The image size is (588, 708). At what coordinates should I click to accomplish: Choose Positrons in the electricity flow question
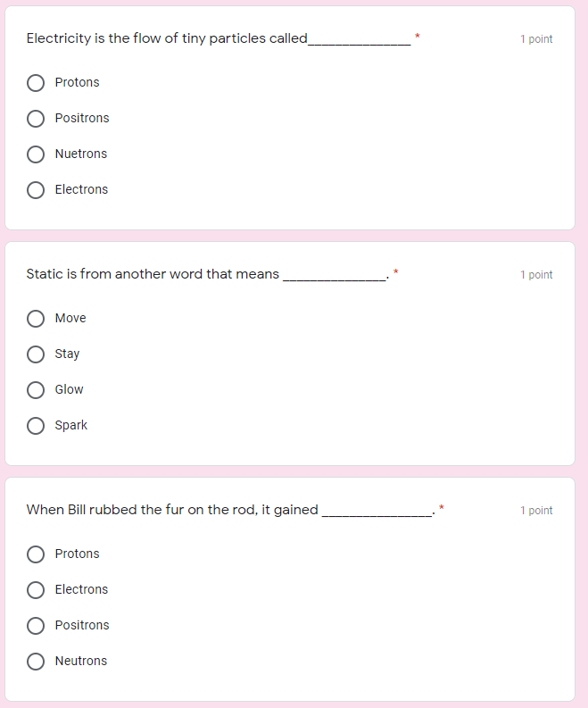tap(36, 119)
